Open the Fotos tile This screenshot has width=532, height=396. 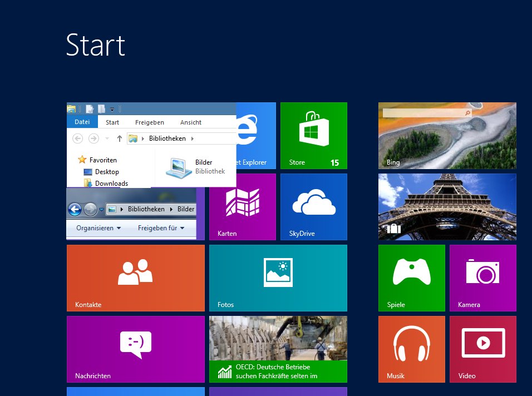coord(278,278)
